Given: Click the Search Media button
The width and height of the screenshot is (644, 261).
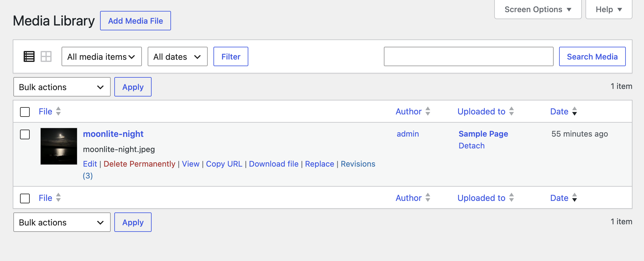Looking at the screenshot, I should (x=592, y=56).
